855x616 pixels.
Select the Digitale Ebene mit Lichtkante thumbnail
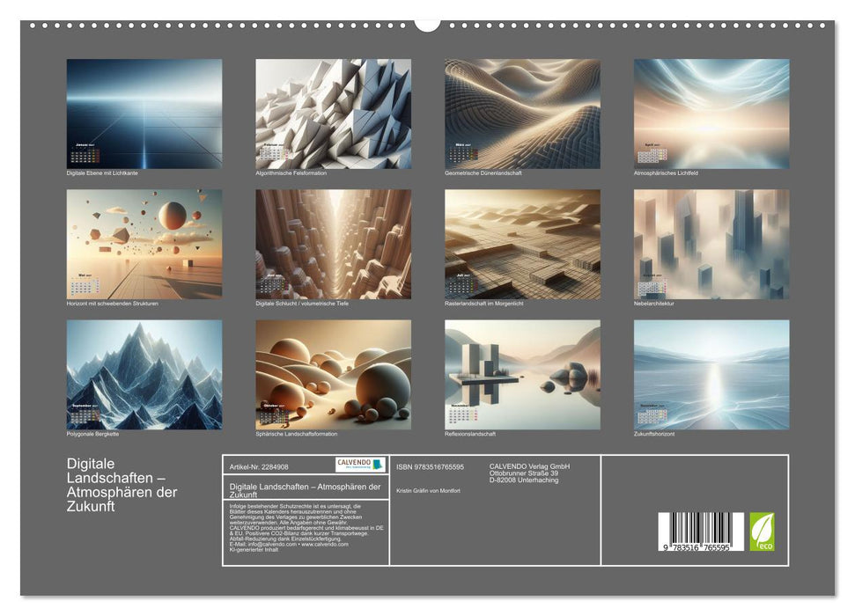point(144,114)
